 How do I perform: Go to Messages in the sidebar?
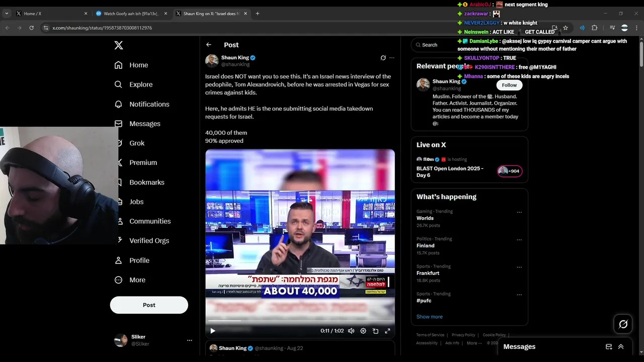pyautogui.click(x=137, y=124)
